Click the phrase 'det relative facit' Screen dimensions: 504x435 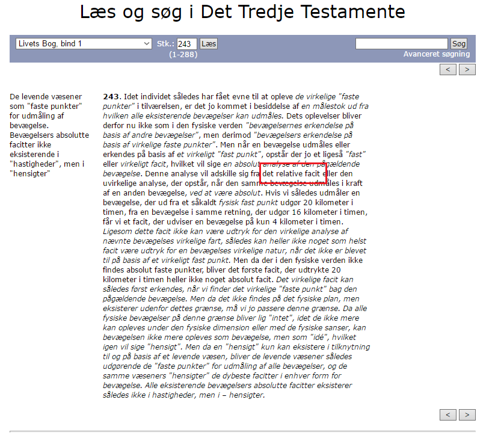(x=291, y=174)
